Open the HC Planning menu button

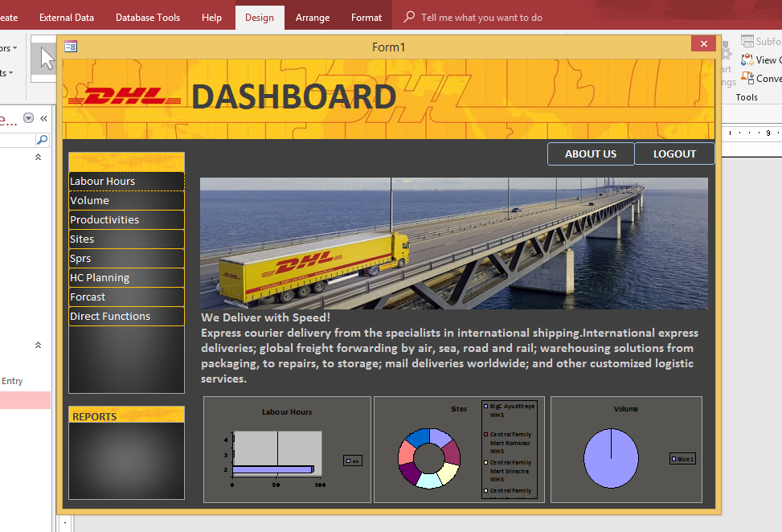(x=127, y=278)
